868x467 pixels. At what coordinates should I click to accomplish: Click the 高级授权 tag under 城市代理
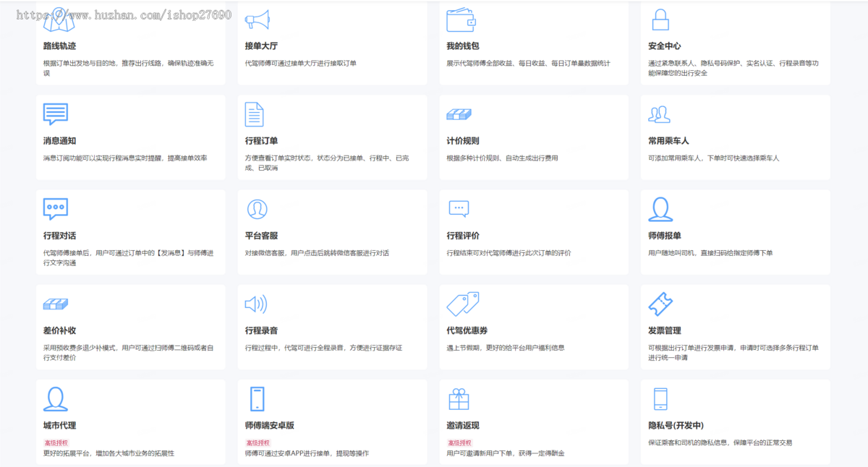click(56, 442)
